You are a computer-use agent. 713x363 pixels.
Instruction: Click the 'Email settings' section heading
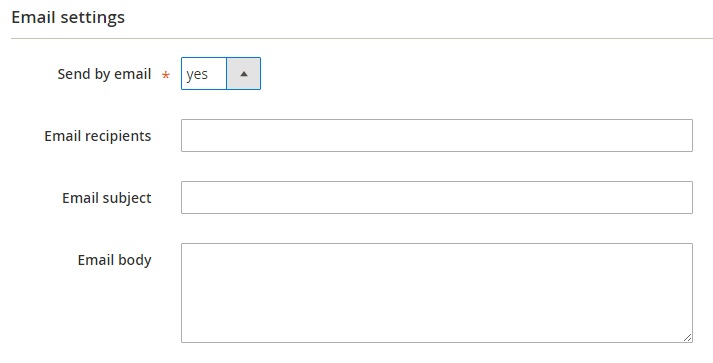click(x=68, y=17)
